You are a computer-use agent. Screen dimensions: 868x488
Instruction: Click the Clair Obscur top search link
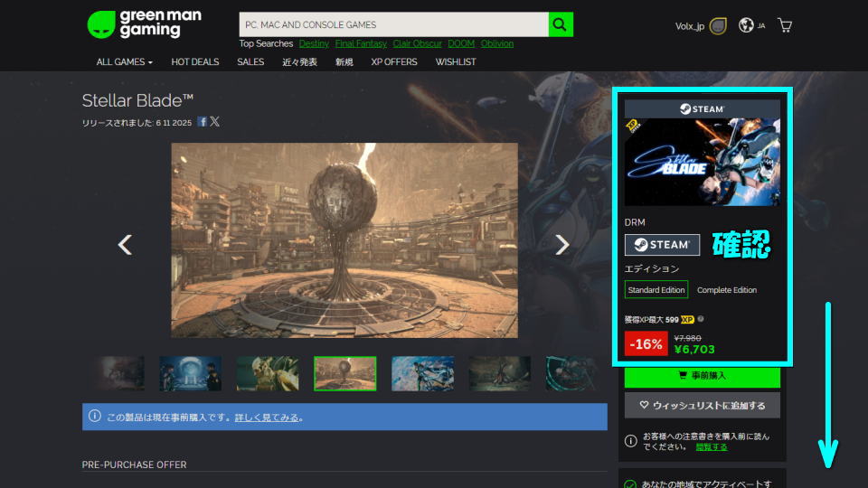pos(418,43)
